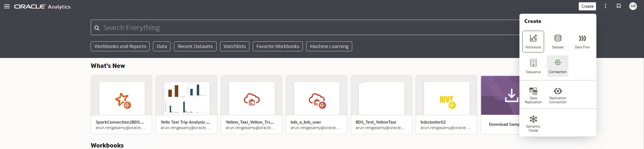Click the bookmark icon in header
This screenshot has width=644, height=149.
(x=619, y=6)
